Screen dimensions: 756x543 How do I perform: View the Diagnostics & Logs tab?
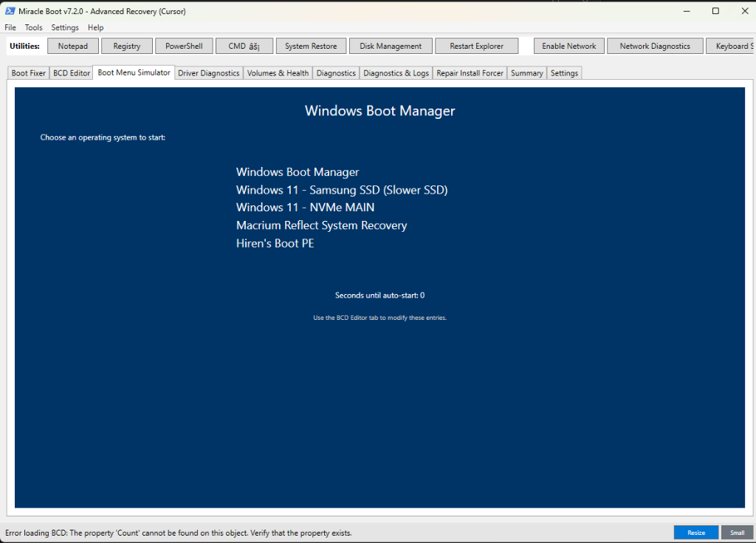coord(396,72)
